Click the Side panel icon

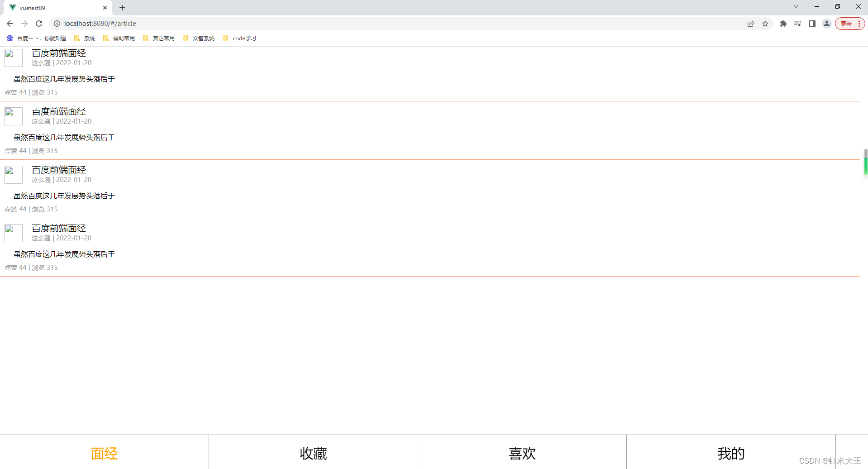coord(812,24)
